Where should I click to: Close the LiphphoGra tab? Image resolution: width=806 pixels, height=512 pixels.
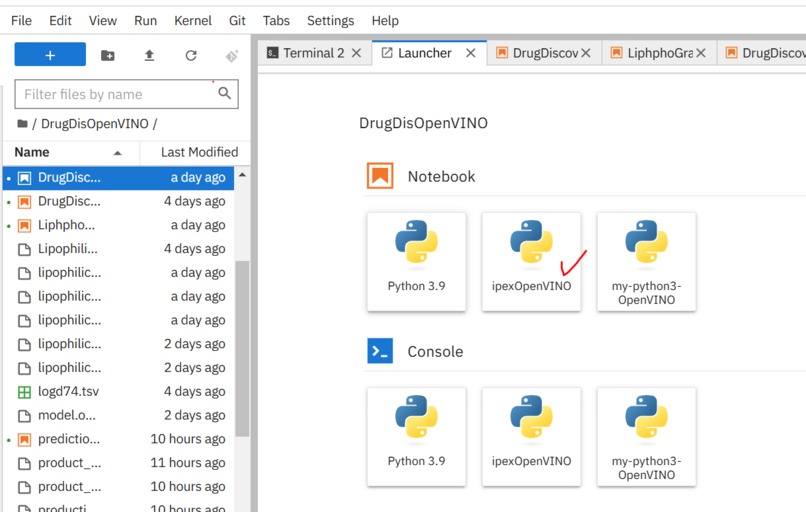(701, 53)
